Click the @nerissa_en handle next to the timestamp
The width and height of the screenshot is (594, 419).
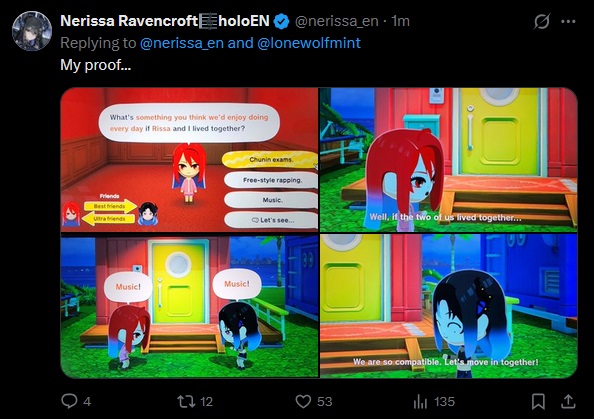[x=336, y=21]
